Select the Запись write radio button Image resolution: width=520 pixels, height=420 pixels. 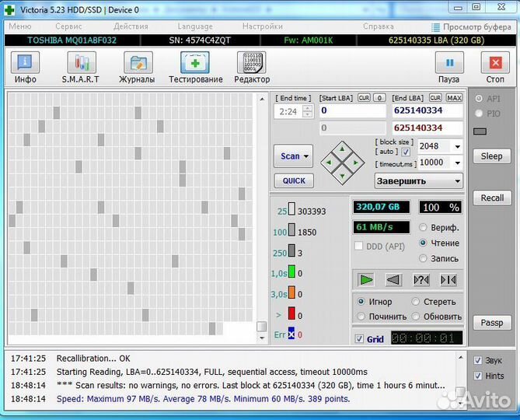(423, 258)
